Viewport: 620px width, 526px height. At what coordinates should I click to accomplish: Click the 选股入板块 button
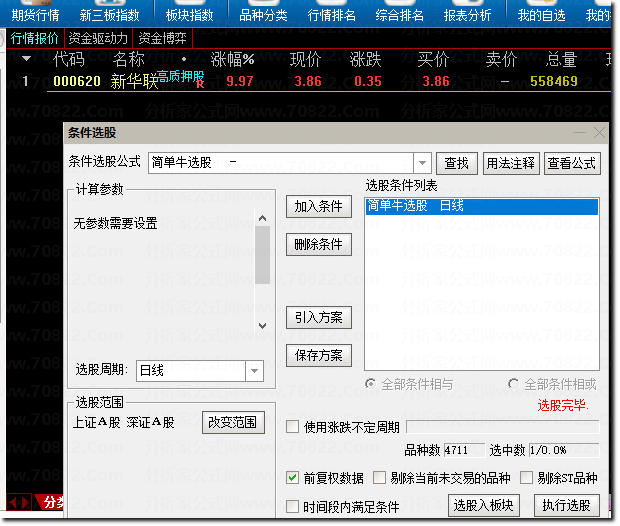[484, 505]
